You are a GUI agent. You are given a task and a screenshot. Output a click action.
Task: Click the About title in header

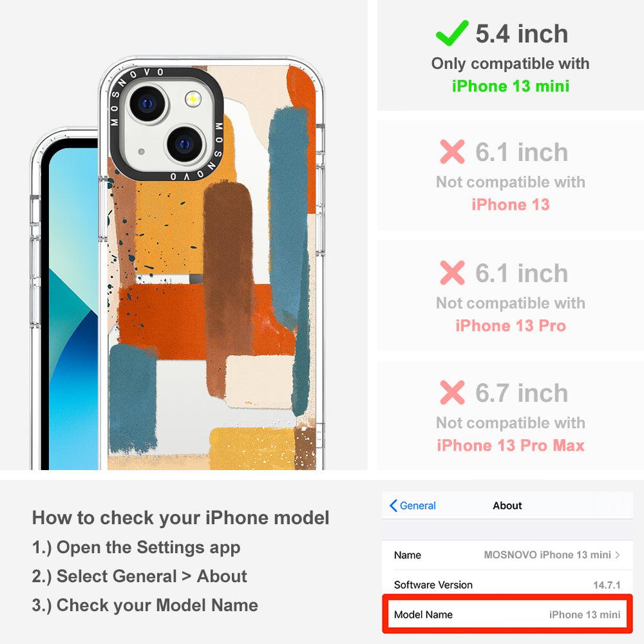point(507,506)
